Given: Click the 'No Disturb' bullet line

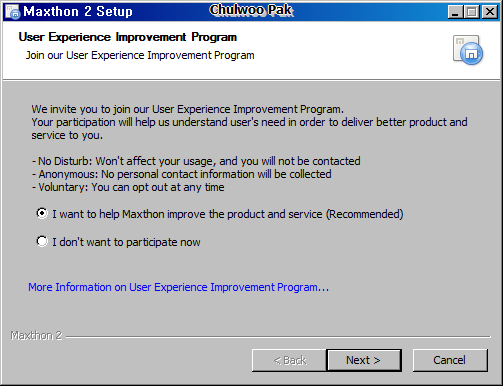Looking at the screenshot, I should (196, 161).
